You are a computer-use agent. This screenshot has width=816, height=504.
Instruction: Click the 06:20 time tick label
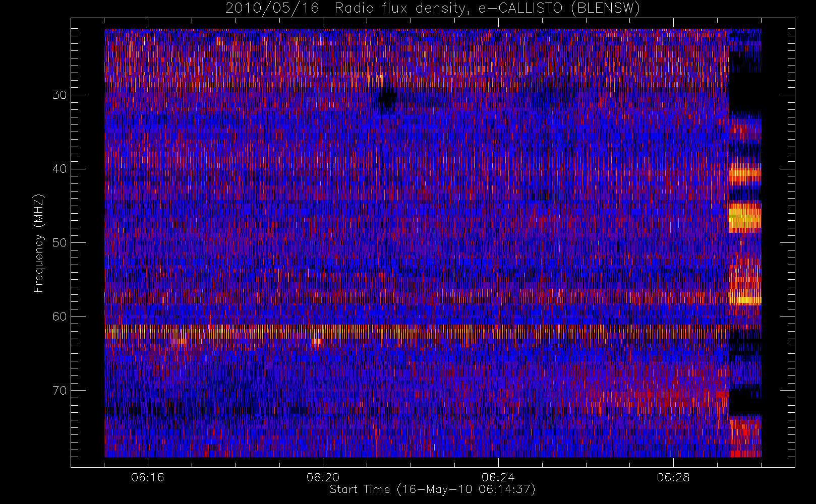coord(323,477)
